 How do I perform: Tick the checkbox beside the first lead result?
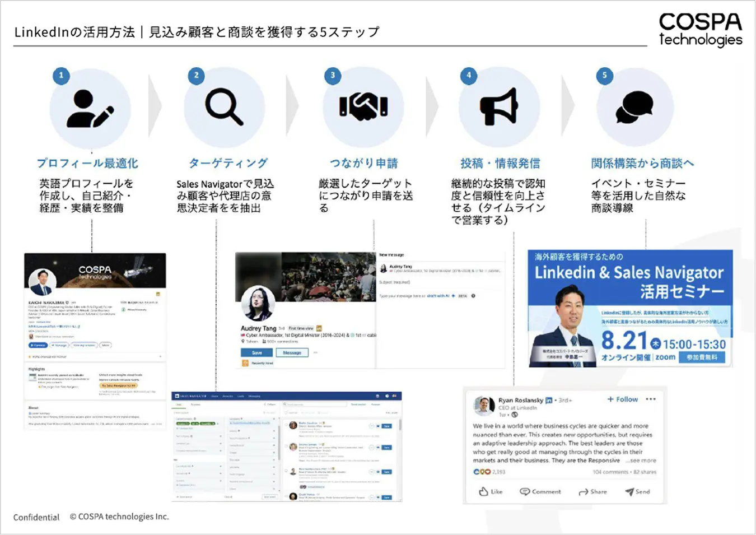[x=286, y=426]
